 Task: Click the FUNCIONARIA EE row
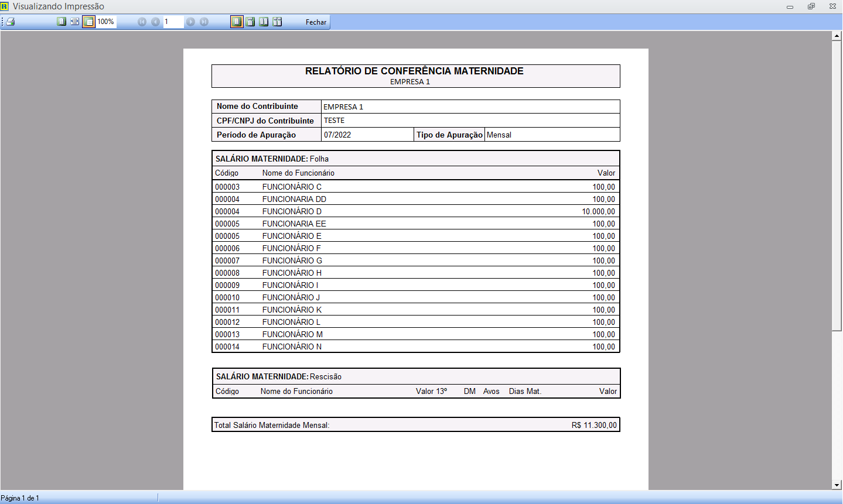[415, 224]
